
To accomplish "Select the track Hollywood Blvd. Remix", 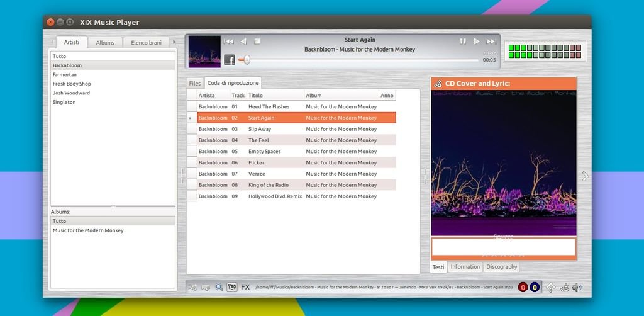I will tap(275, 196).
